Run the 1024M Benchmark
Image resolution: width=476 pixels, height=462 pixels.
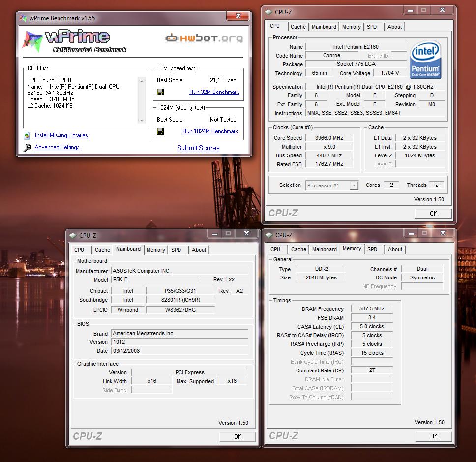[x=210, y=131]
